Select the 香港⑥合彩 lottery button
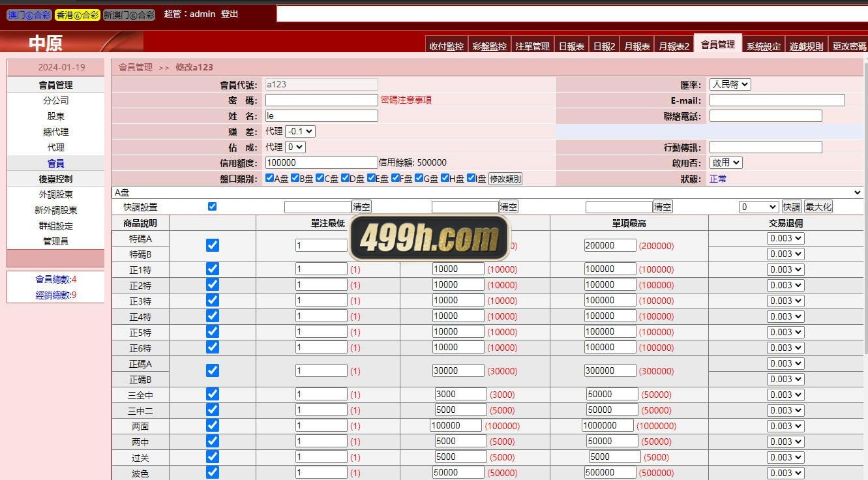Image resolution: width=868 pixels, height=480 pixels. click(x=78, y=14)
